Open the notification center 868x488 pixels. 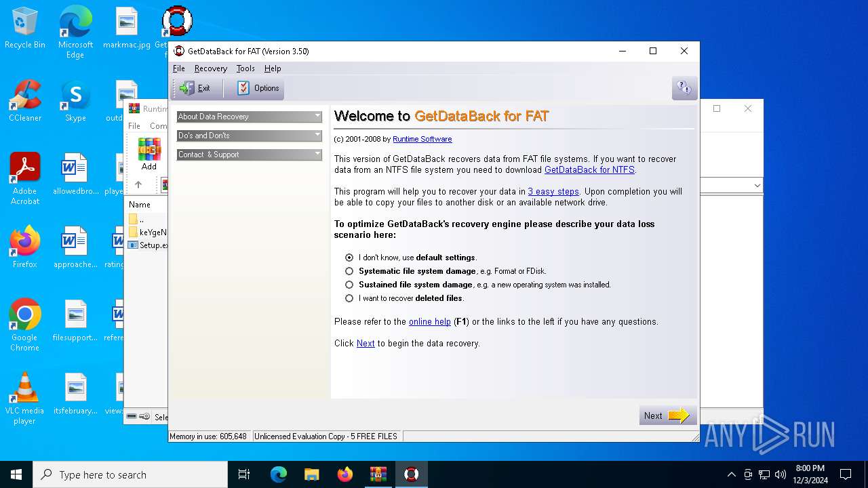pyautogui.click(x=846, y=474)
